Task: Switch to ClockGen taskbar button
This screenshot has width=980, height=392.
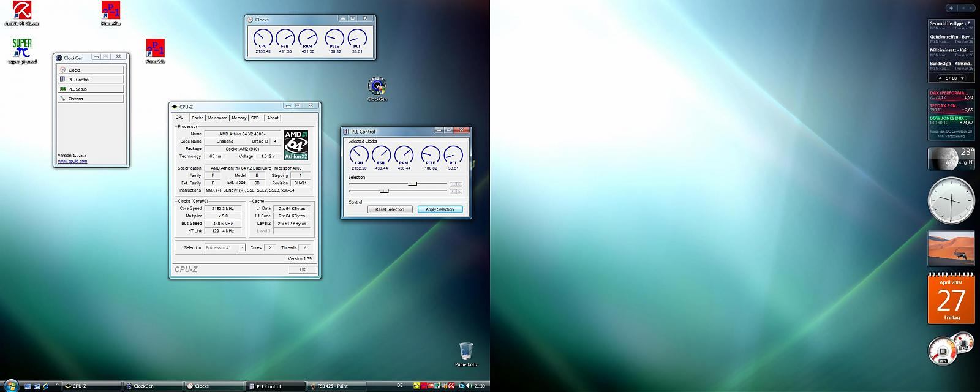Action: [153, 386]
